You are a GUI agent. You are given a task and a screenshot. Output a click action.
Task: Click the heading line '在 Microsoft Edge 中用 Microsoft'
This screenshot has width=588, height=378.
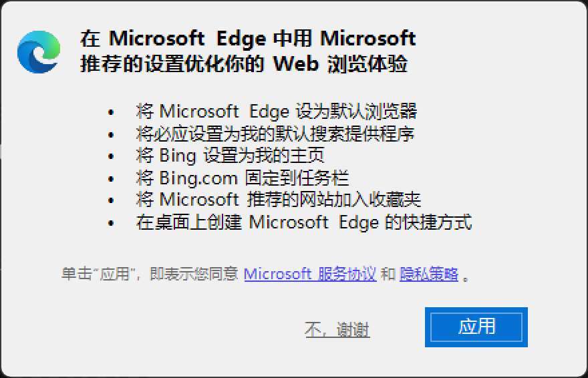[x=248, y=39]
